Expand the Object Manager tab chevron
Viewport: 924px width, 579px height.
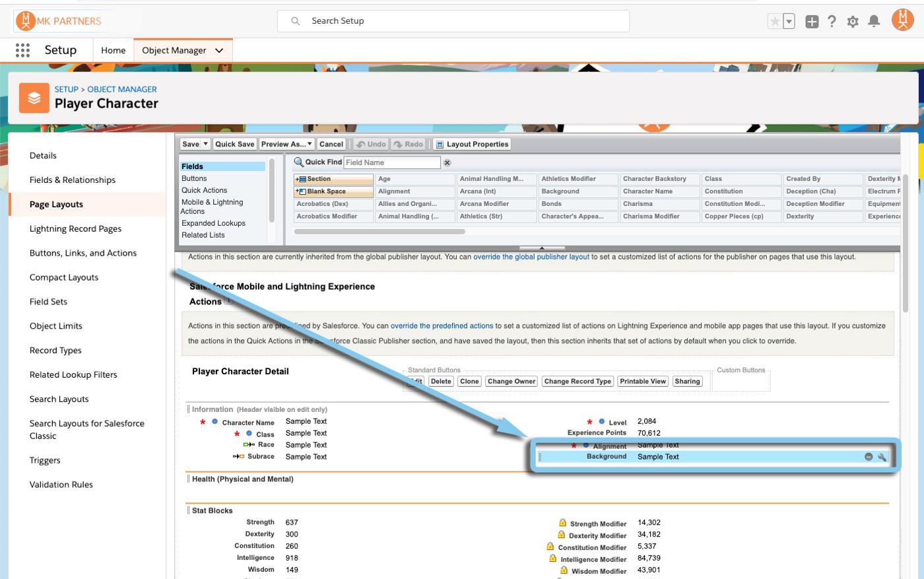pos(219,50)
